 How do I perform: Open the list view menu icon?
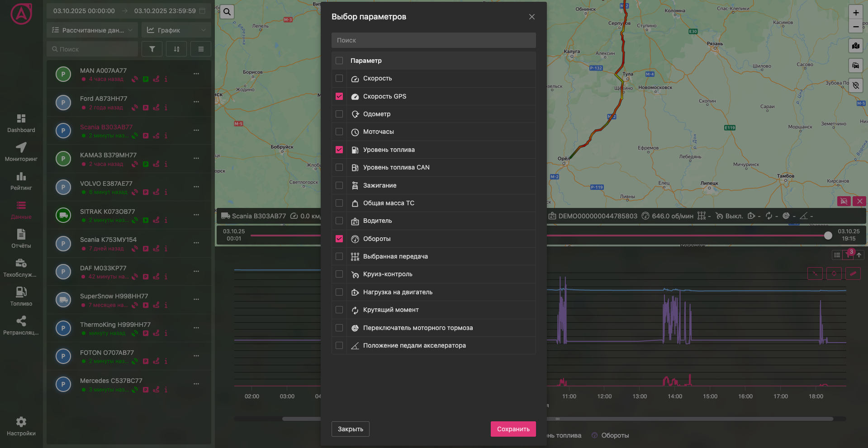[201, 49]
